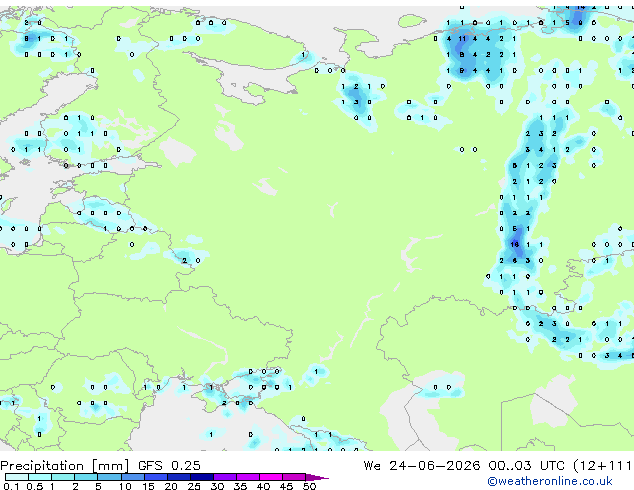Click the '15' legend label
The image size is (634, 490).
coord(148,486)
